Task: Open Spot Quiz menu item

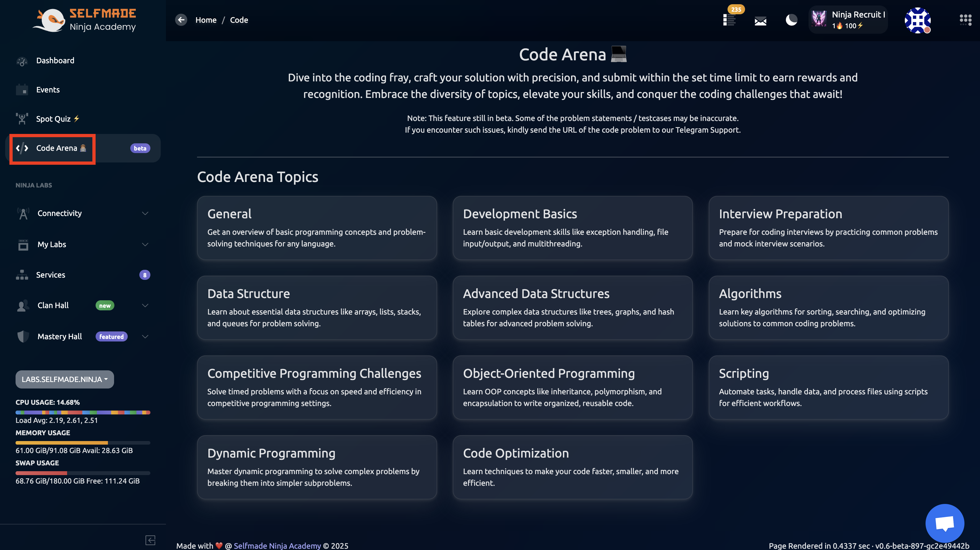Action: coord(53,119)
